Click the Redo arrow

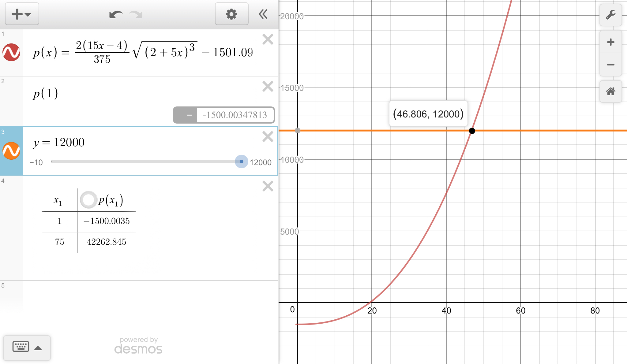[x=136, y=14]
